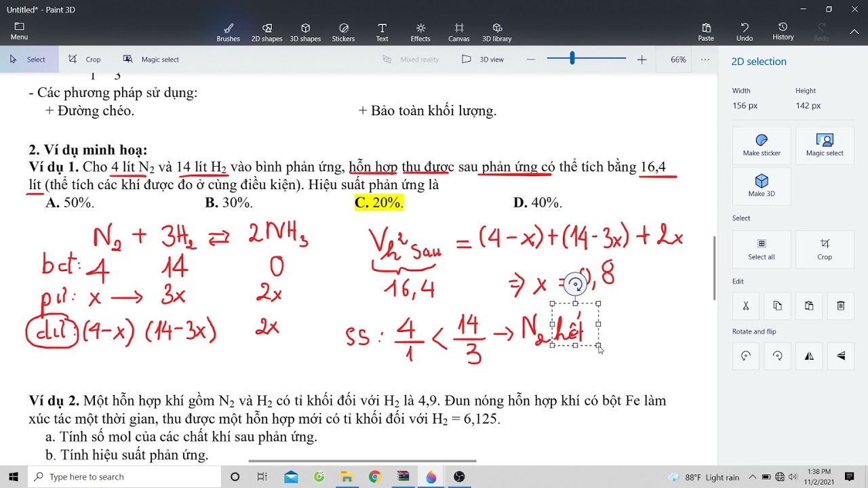Open the Windows Start menu
Viewport: 868px width, 488px height.
click(x=14, y=476)
